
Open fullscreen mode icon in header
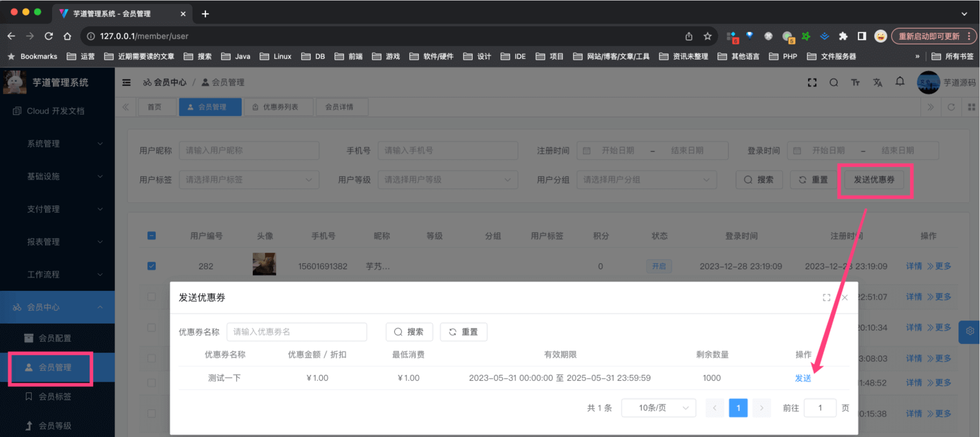click(812, 82)
